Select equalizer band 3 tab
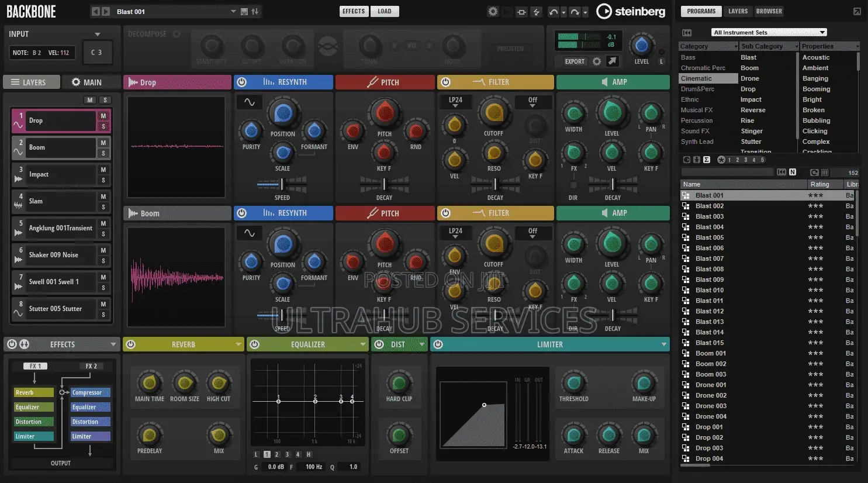Image resolution: width=868 pixels, height=483 pixels. (287, 454)
